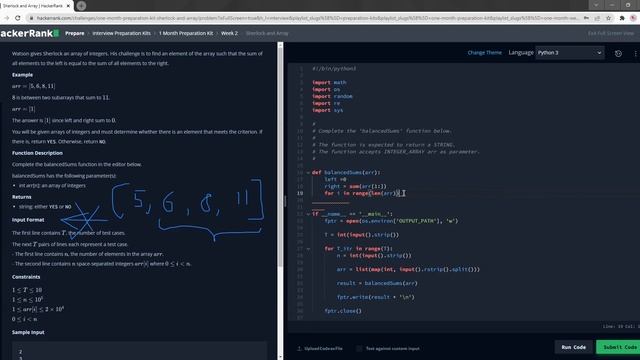Collapse the __main__ block fold arrow
Screen dimensions: 640x360
pos(308,214)
